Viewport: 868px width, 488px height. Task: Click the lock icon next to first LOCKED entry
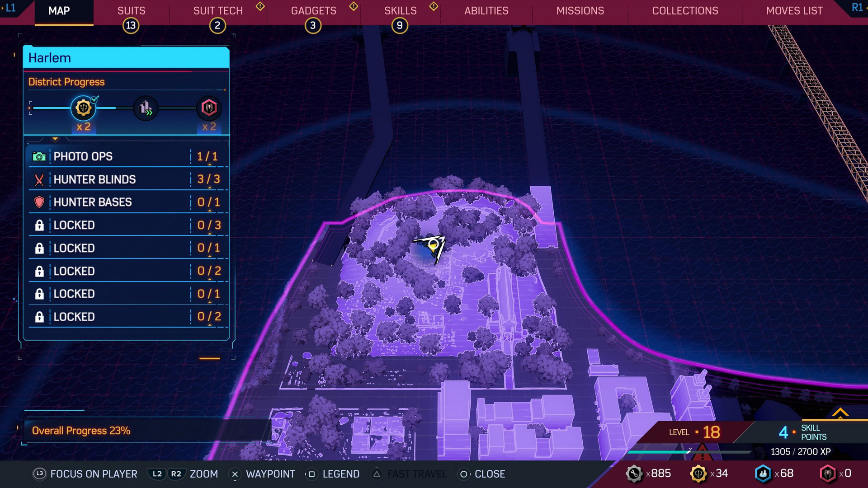[40, 225]
